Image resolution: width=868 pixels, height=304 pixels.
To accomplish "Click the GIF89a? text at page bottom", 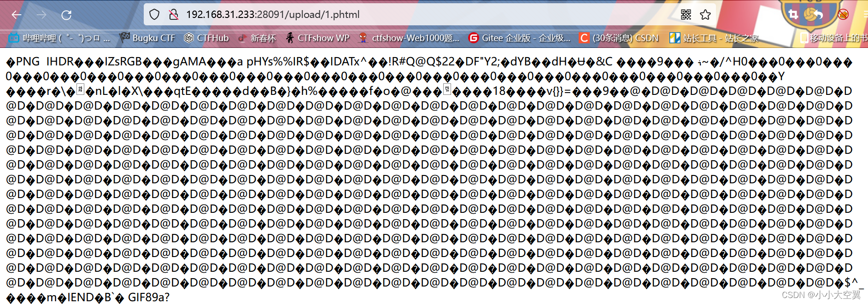I will point(148,298).
